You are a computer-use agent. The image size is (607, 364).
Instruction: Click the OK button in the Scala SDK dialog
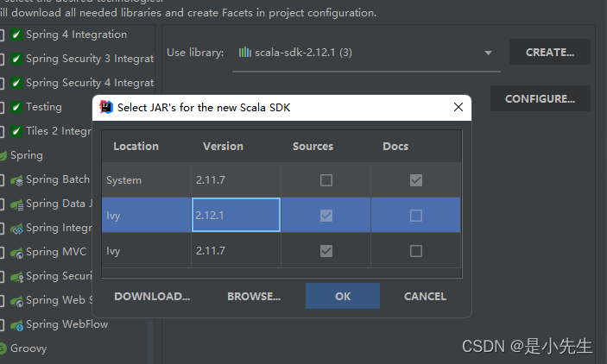(x=343, y=296)
